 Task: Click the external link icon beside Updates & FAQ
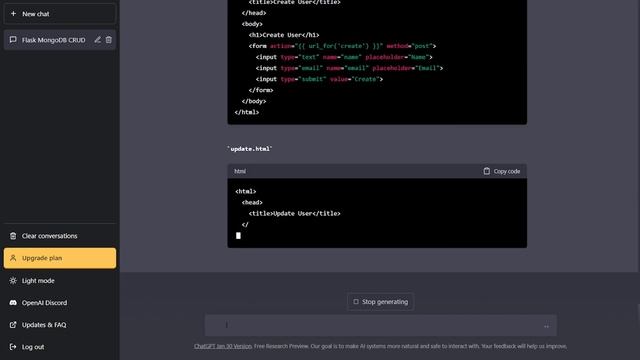coord(13,325)
